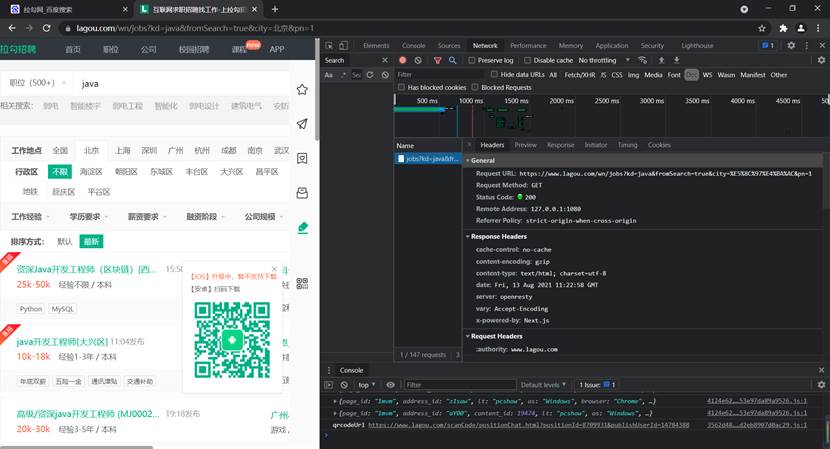Click the clear console icon
830x449 pixels.
pos(344,385)
